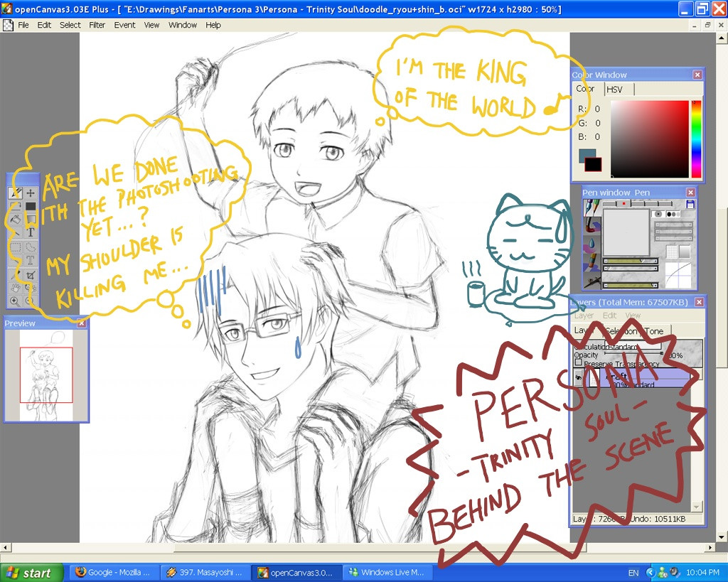Click the openCanvas3.0 taskbar button
728x582 pixels.
[297, 573]
